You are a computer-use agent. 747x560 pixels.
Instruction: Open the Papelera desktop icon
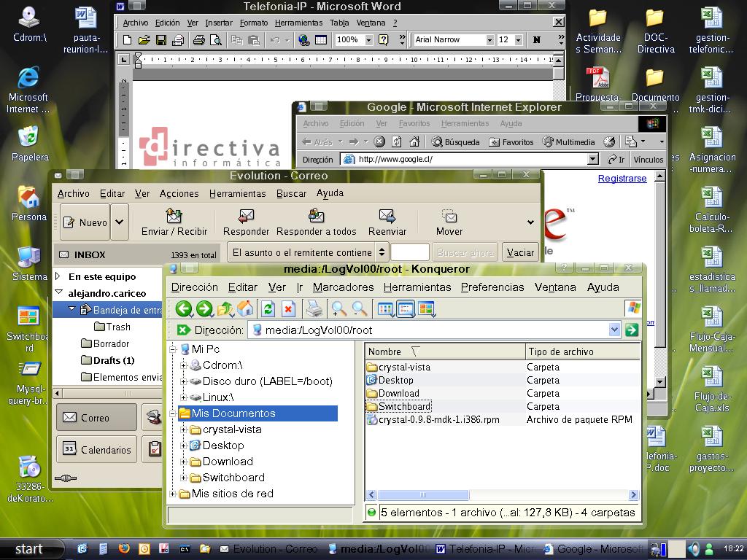[29, 144]
